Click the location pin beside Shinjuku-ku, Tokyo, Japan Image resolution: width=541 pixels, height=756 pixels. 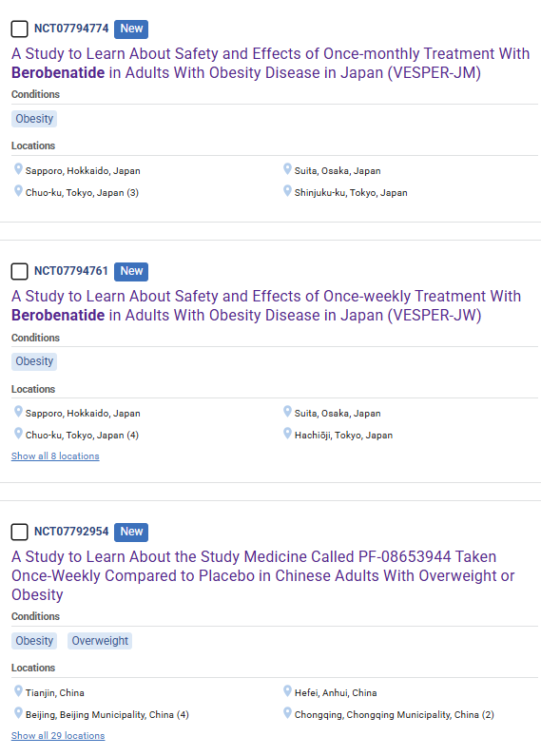[x=287, y=191]
